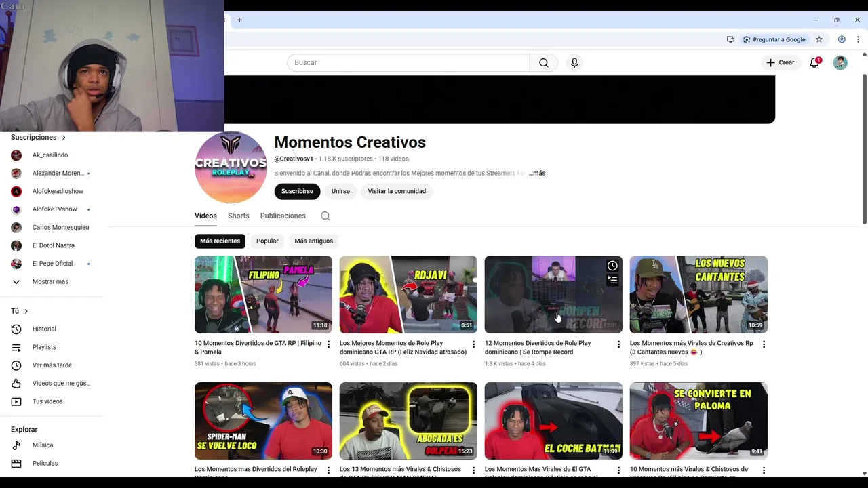
Task: Select Más antiguos filter chip
Action: pos(313,241)
